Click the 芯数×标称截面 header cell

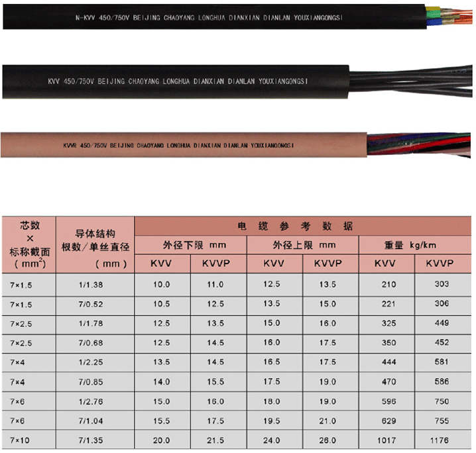[29, 244]
